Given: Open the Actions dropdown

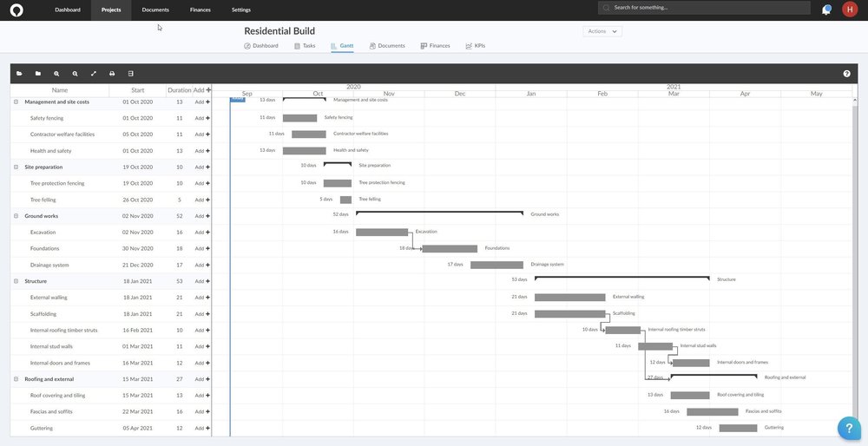Looking at the screenshot, I should point(602,31).
